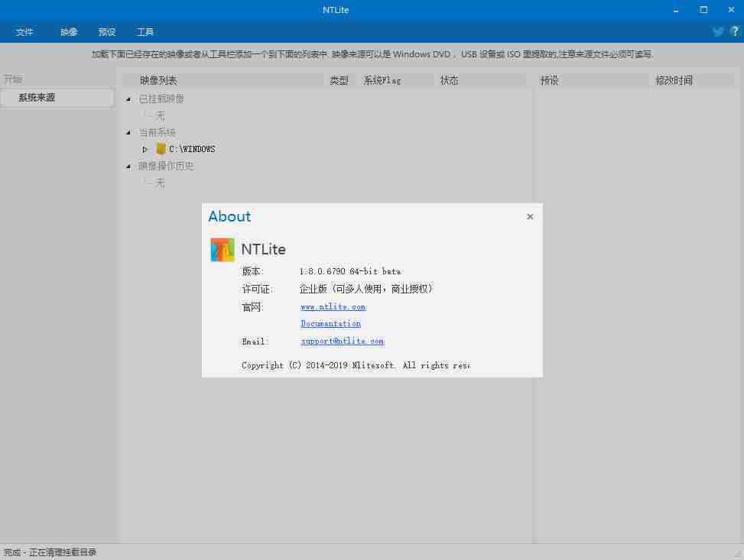Collapse the 映像操作历史 tree group

click(x=128, y=167)
